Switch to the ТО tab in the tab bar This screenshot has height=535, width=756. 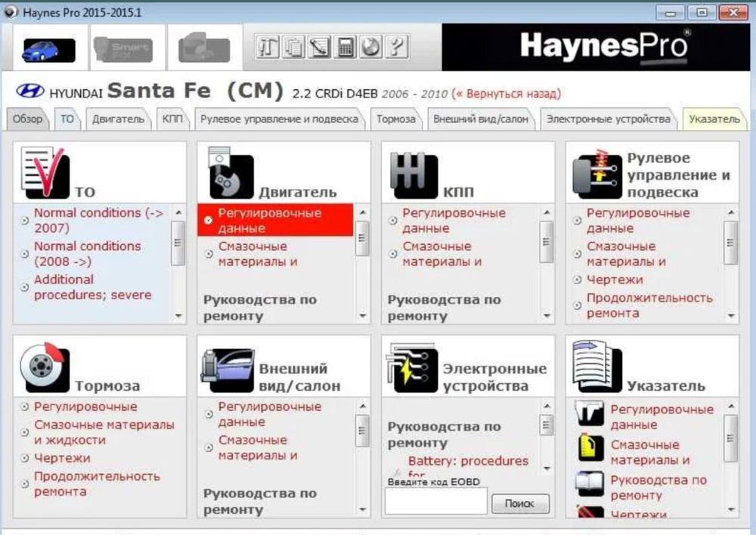[67, 119]
